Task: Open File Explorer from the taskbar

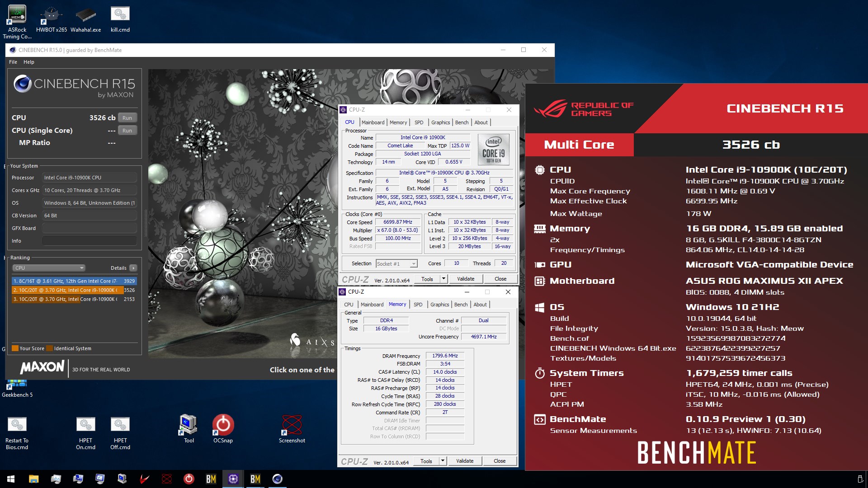Action: point(33,479)
